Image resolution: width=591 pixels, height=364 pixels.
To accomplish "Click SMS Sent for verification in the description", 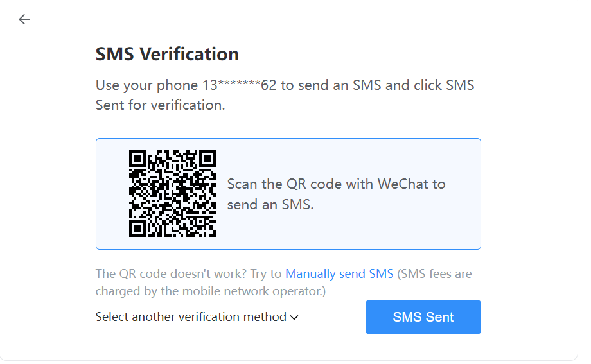I will point(160,105).
